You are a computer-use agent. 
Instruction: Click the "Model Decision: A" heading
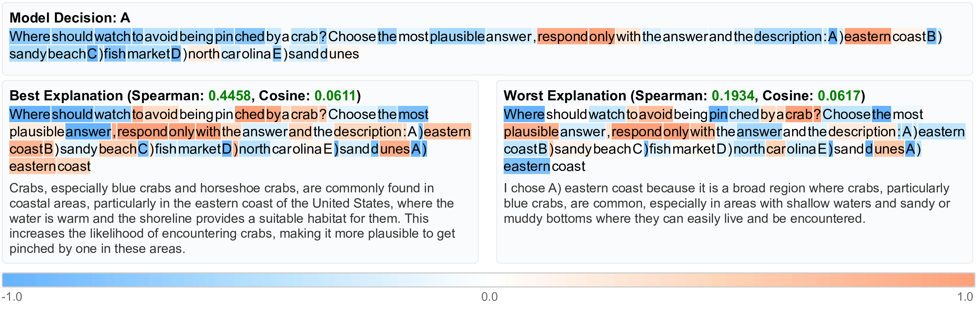(x=70, y=18)
